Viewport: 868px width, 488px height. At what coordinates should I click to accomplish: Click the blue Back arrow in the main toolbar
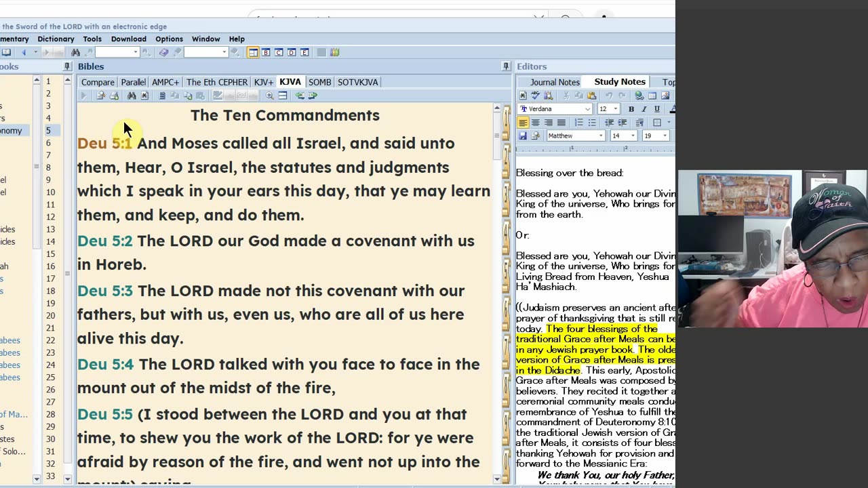click(24, 52)
